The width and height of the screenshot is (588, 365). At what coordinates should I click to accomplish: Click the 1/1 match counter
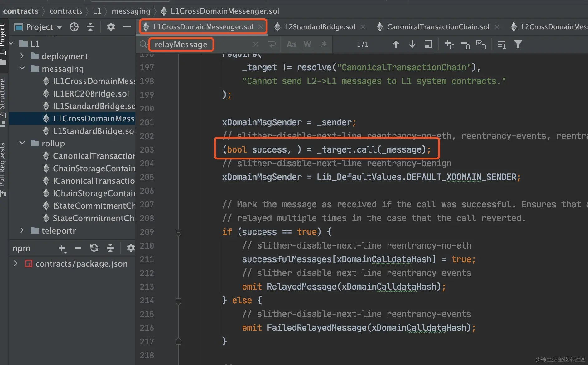click(x=363, y=45)
